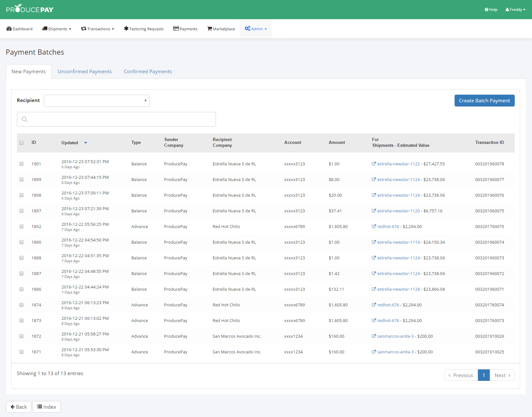Click the magnifier icon in search box
The height and width of the screenshot is (417, 532).
pyautogui.click(x=25, y=119)
